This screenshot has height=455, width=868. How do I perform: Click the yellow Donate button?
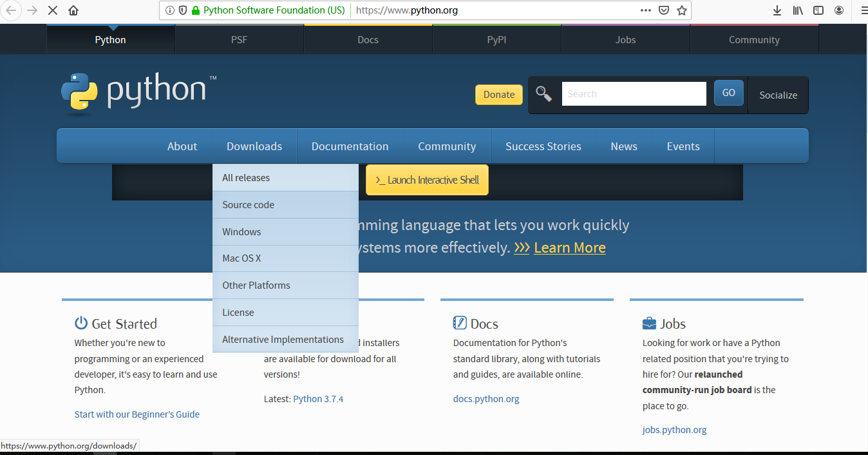click(x=499, y=94)
